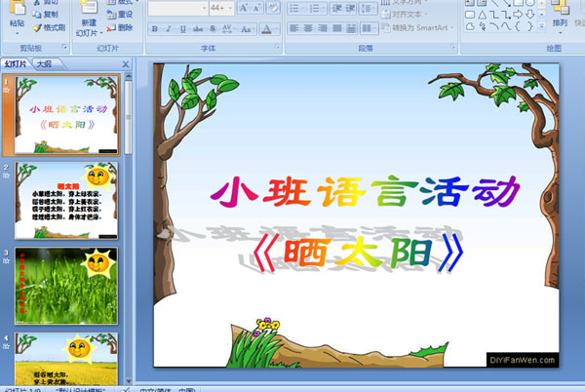The image size is (585, 392).
Task: Toggle bold formatting
Action: click(154, 29)
